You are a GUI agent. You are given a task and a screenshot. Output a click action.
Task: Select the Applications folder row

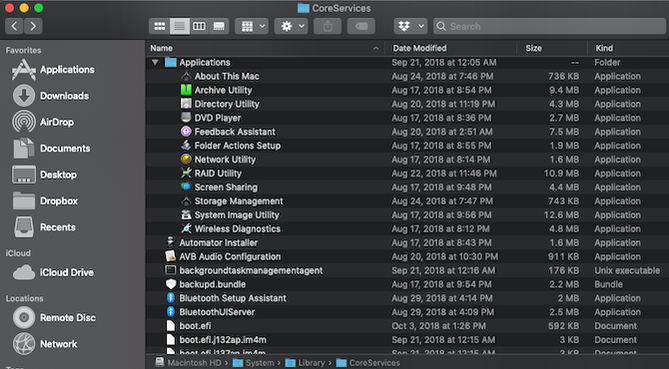407,62
